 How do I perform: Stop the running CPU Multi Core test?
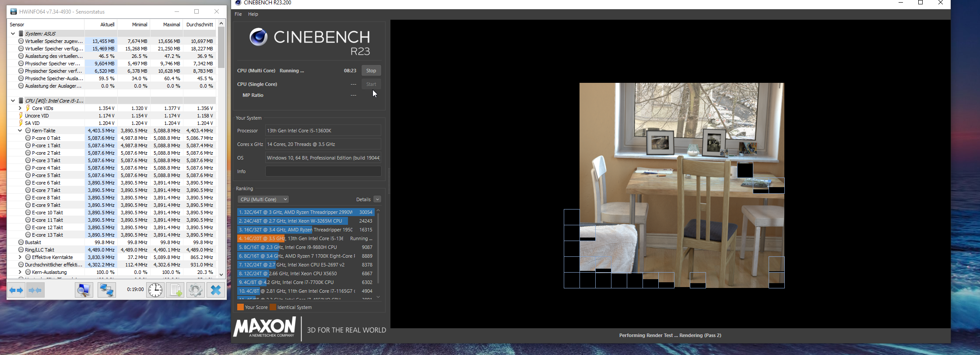[371, 71]
